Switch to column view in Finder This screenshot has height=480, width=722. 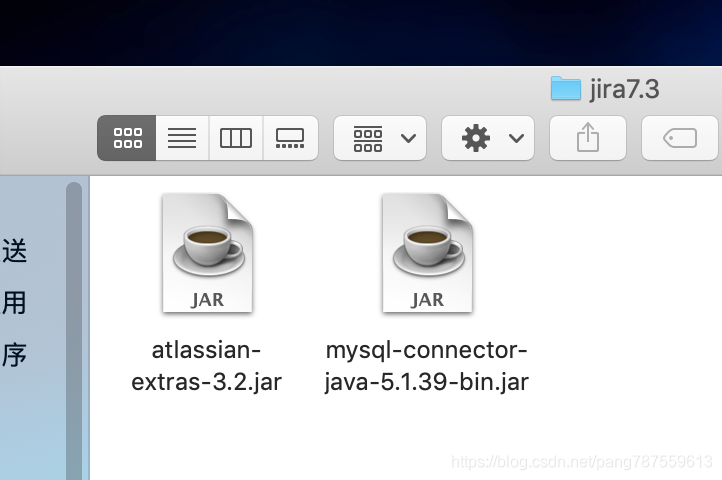pos(236,138)
